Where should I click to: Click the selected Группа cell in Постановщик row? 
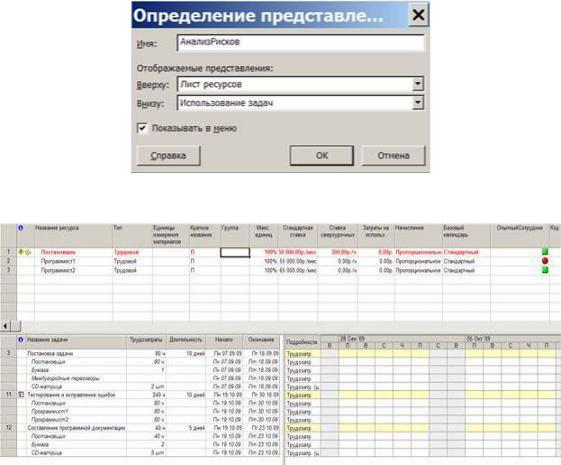(235, 252)
